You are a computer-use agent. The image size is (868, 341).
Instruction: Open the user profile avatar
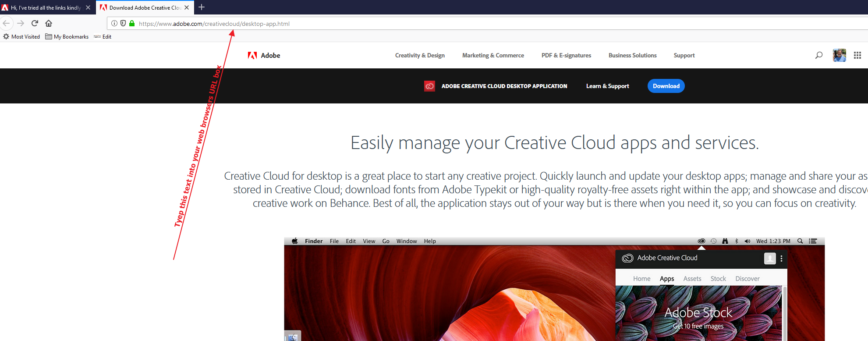coord(840,55)
